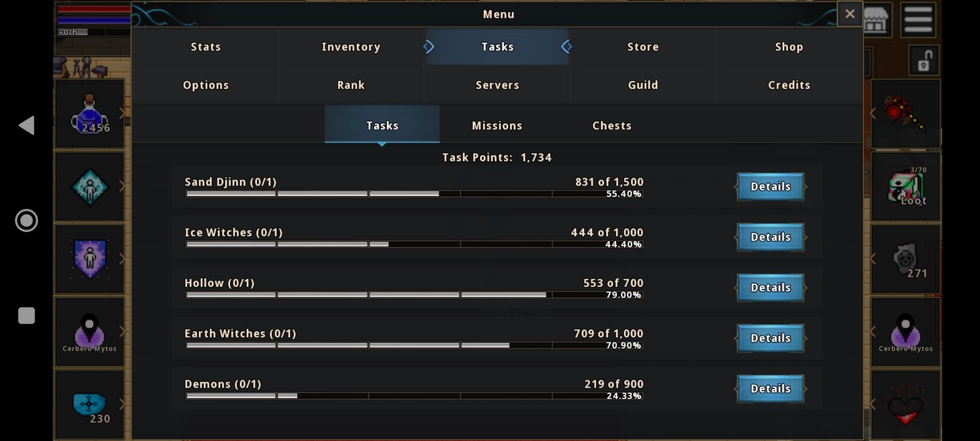Screen dimensions: 980x441
Task: Activate the purple shield skill icon
Action: [89, 259]
